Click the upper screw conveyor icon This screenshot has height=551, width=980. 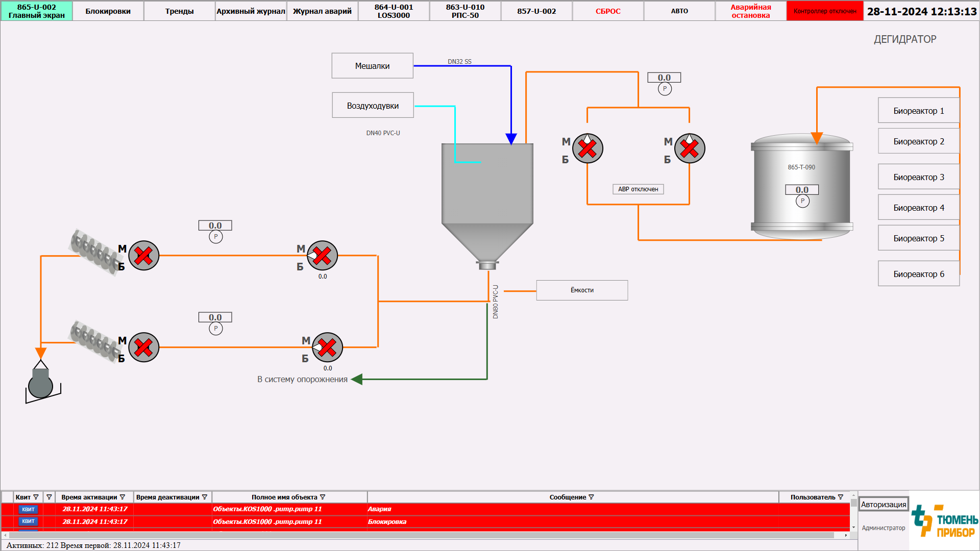pyautogui.click(x=94, y=252)
